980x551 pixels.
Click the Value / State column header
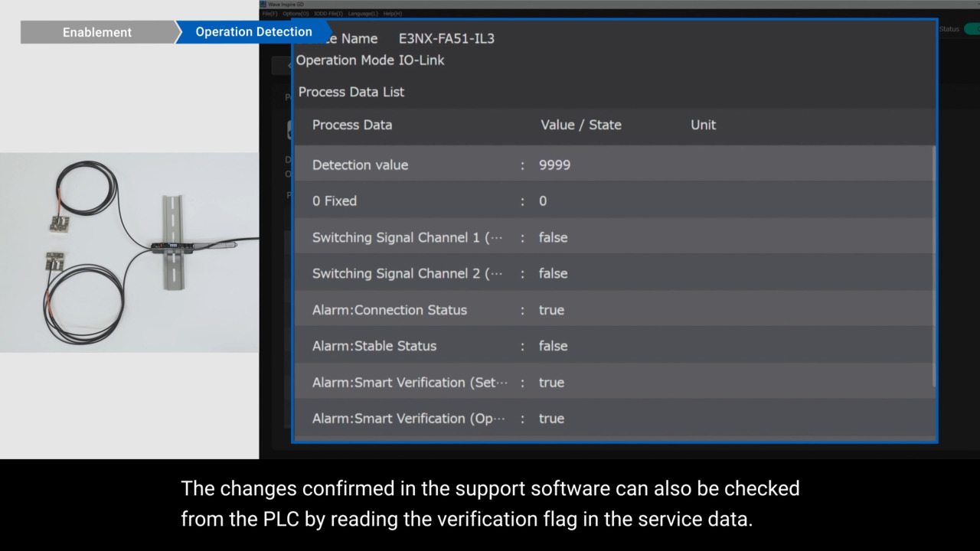click(580, 125)
